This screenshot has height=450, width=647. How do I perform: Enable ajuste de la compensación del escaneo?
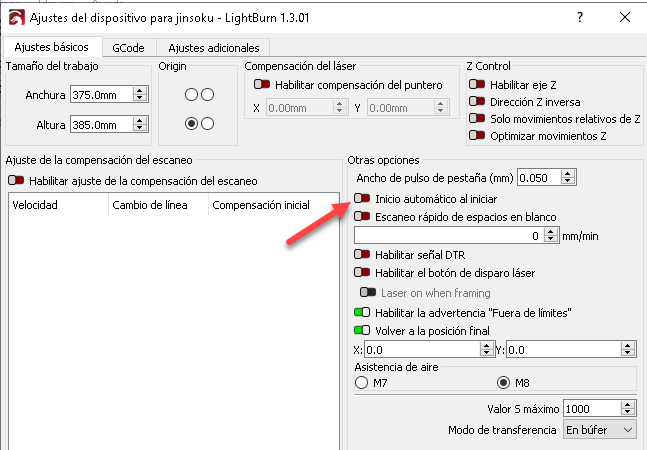16,180
